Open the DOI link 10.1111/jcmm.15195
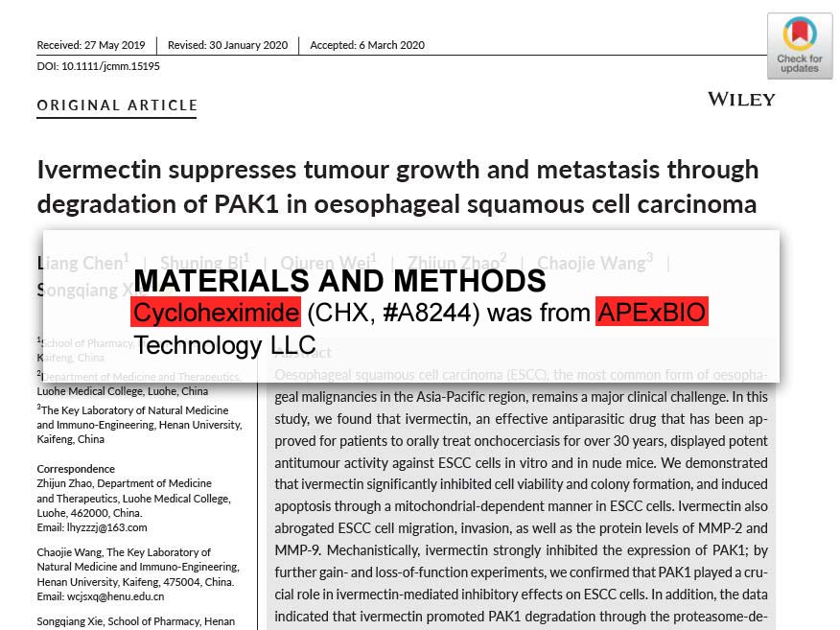Viewport: 840px width, 630px height. point(98,67)
